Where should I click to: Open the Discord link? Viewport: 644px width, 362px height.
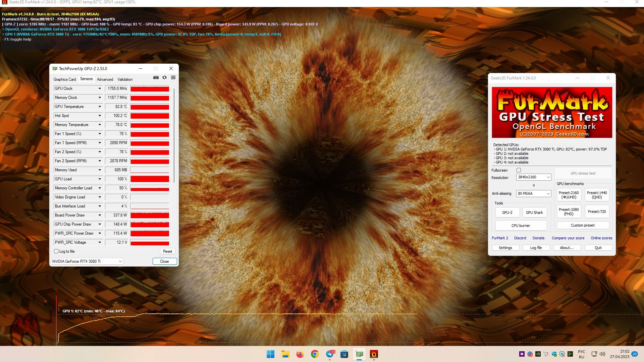coord(520,238)
